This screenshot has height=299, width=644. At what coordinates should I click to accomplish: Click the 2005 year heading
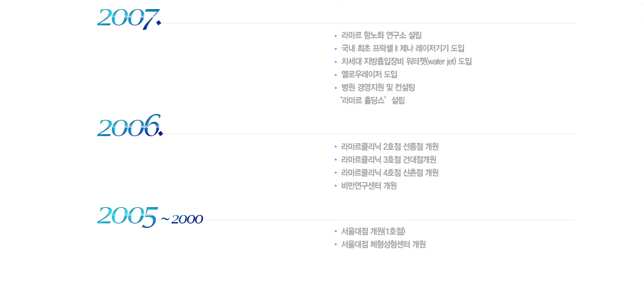tap(128, 215)
